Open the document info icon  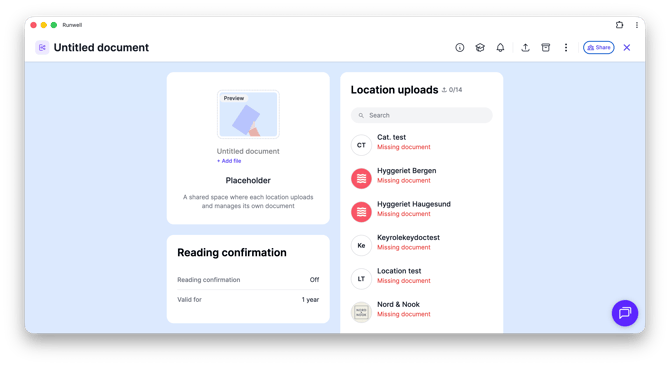[459, 48]
